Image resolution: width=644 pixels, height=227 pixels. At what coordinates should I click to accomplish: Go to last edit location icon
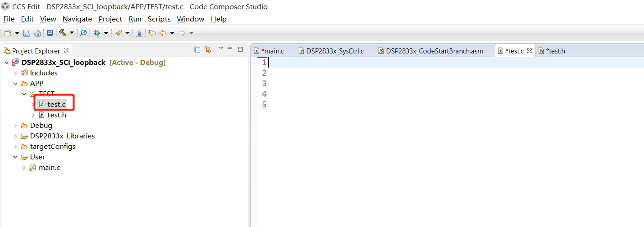(152, 33)
